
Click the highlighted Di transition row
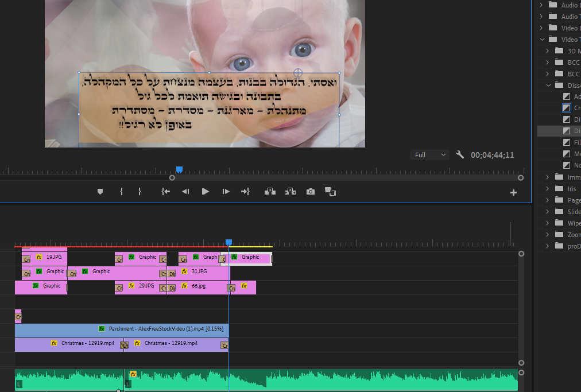[x=559, y=131]
